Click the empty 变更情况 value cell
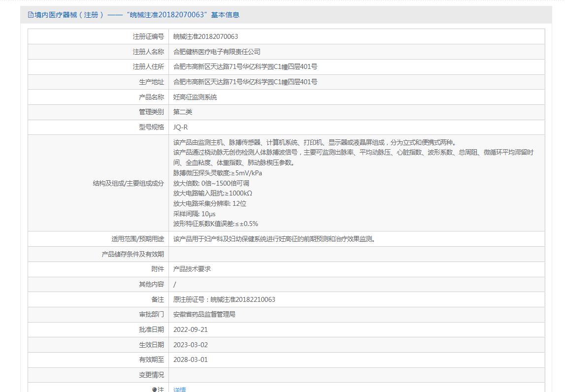The image size is (565, 392). click(357, 375)
